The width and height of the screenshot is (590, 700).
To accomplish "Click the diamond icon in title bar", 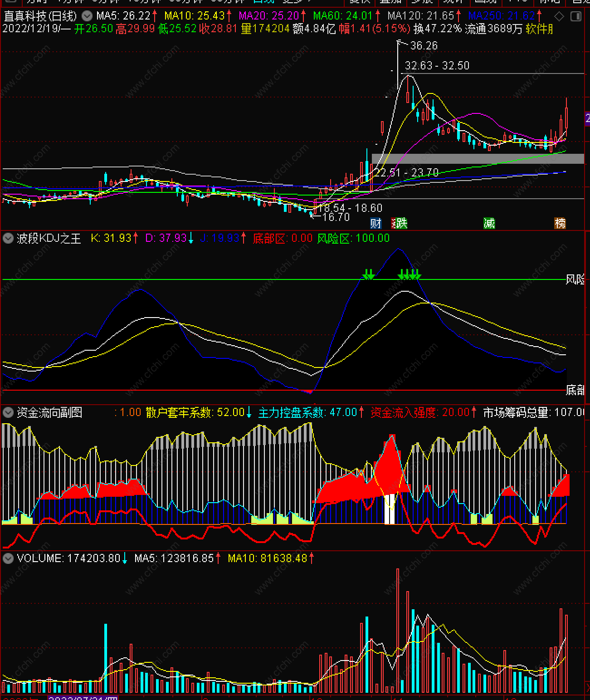I will coord(560,17).
